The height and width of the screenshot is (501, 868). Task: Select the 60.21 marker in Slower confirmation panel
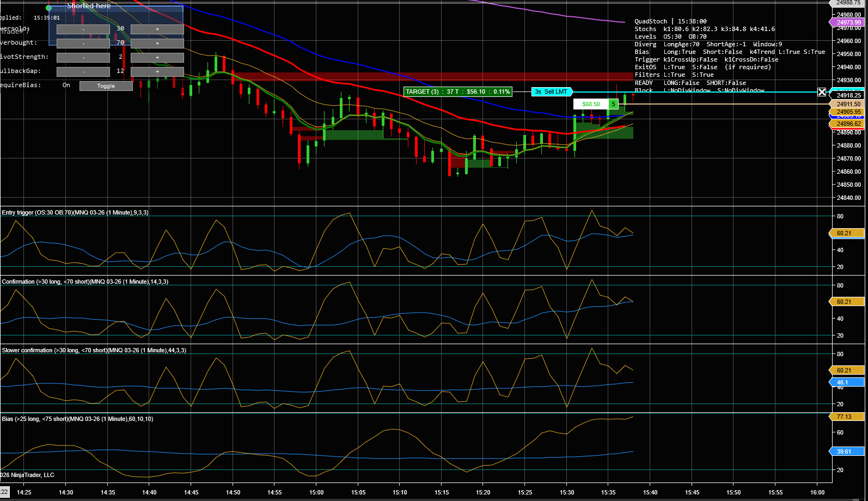coord(847,370)
